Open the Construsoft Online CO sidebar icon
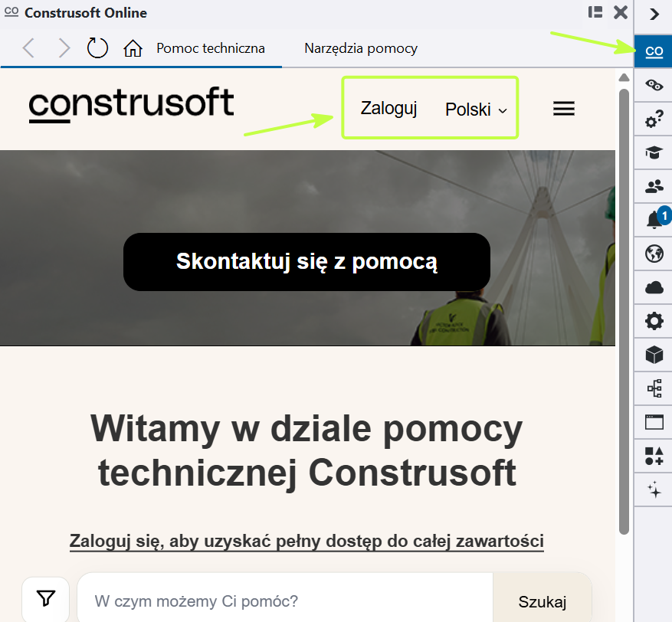The image size is (672, 622). 654,51
